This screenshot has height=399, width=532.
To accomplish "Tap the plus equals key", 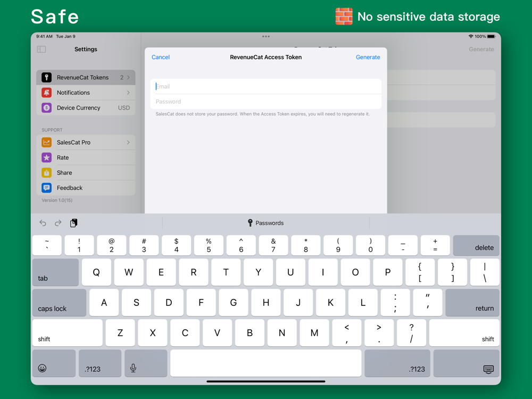I will pyautogui.click(x=435, y=245).
